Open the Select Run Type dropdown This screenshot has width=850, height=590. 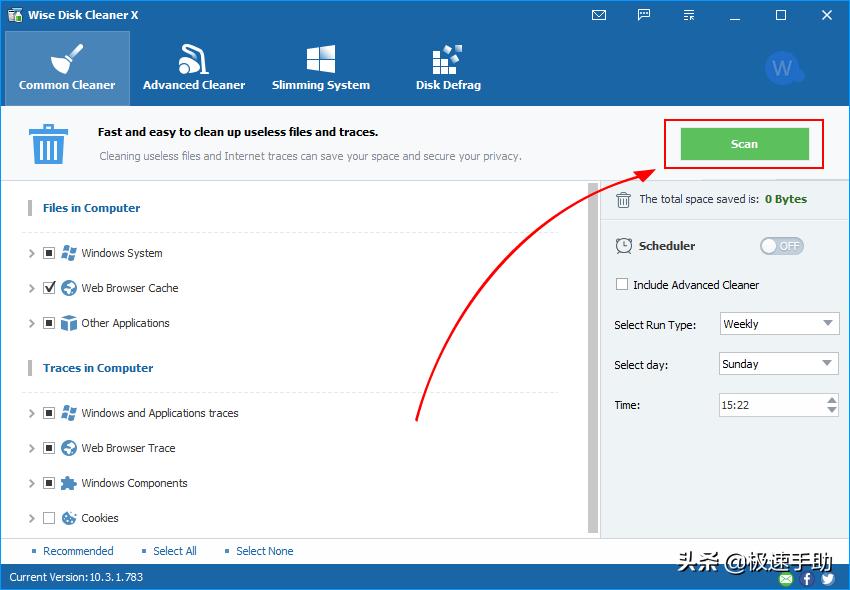(x=779, y=324)
